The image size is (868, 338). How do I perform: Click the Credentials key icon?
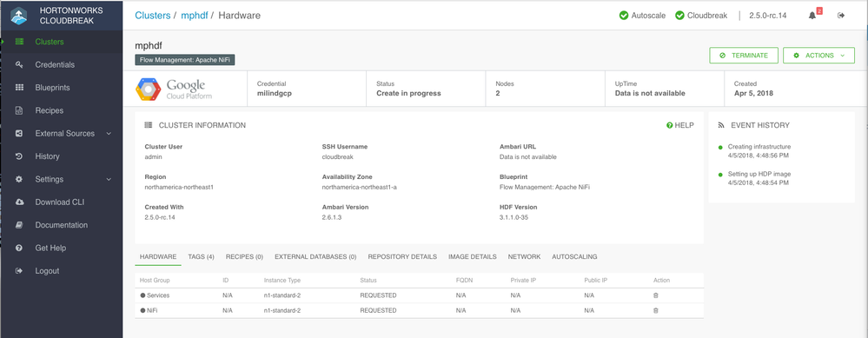19,64
